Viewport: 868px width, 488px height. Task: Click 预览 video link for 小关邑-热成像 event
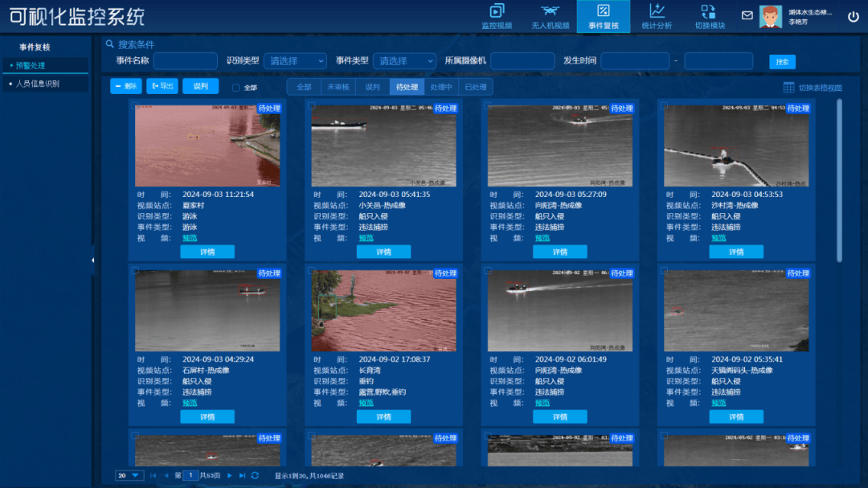[366, 238]
